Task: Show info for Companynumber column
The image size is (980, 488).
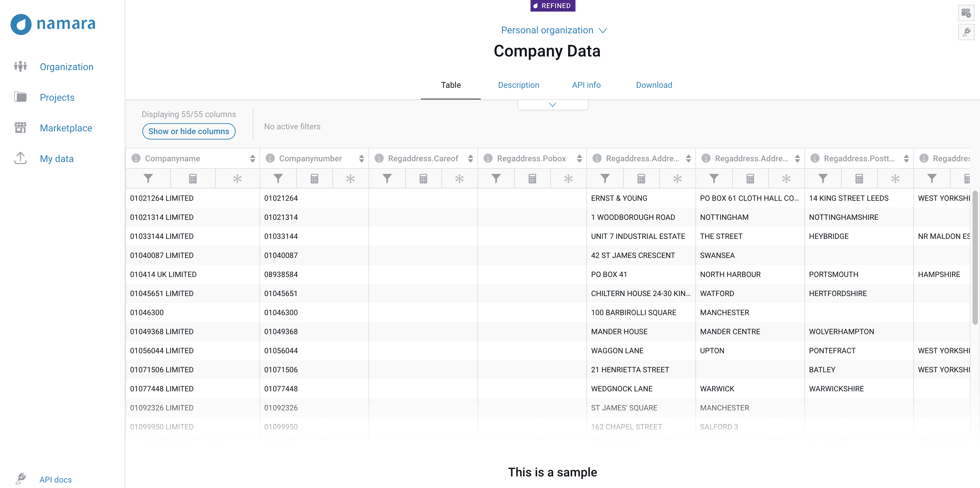Action: pyautogui.click(x=270, y=159)
